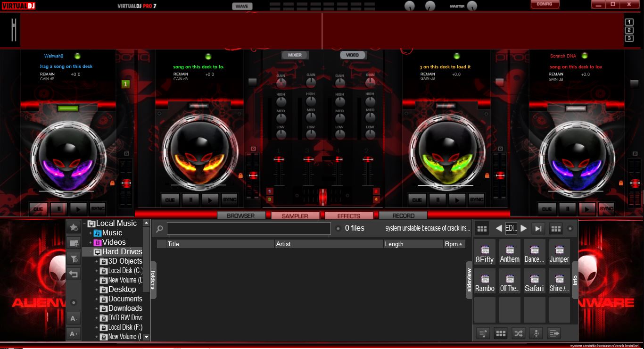Assign deck 3 to crossfader left side

point(270,199)
